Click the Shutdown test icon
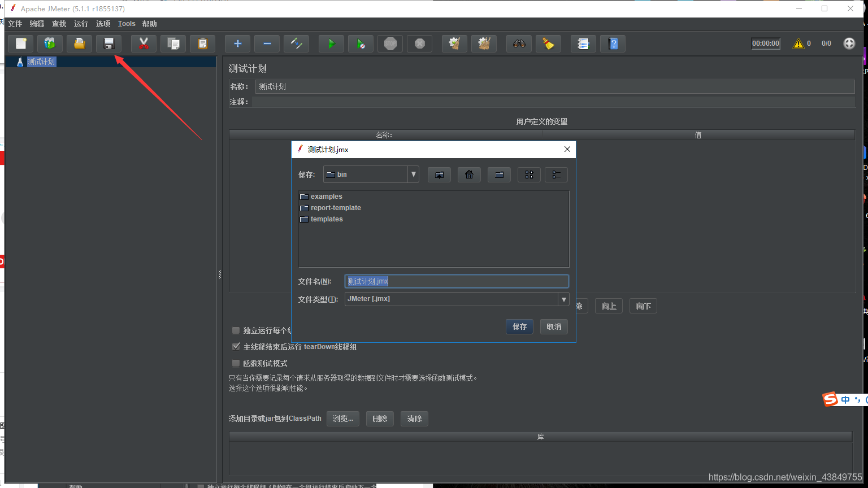Screen dimensions: 868x488 [x=419, y=43]
